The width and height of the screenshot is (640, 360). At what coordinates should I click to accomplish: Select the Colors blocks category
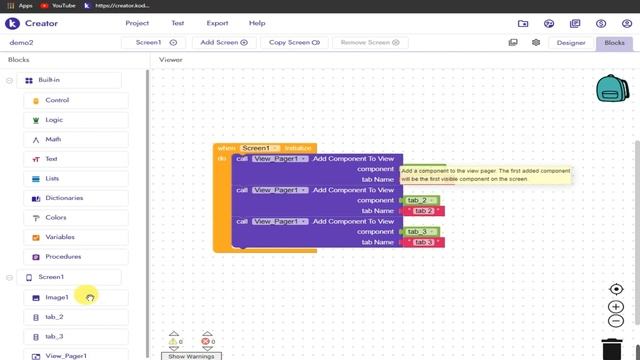(76, 218)
